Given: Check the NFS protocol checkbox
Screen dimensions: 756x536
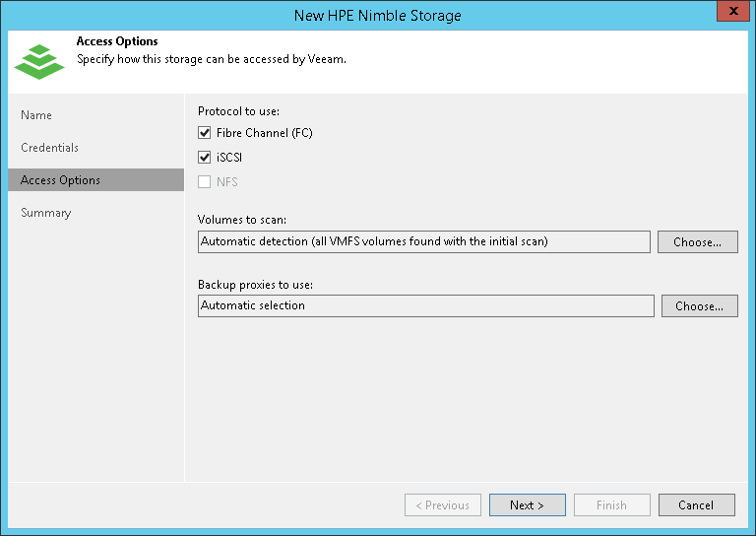Looking at the screenshot, I should coord(205,182).
